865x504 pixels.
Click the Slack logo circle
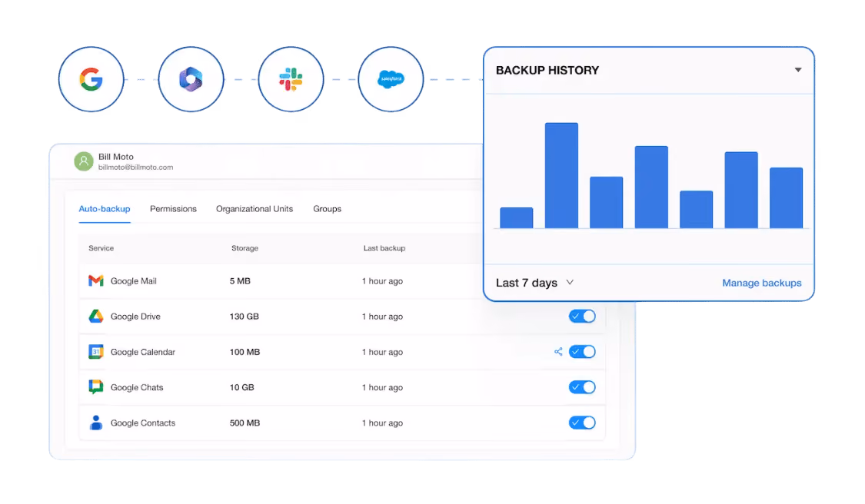click(291, 79)
